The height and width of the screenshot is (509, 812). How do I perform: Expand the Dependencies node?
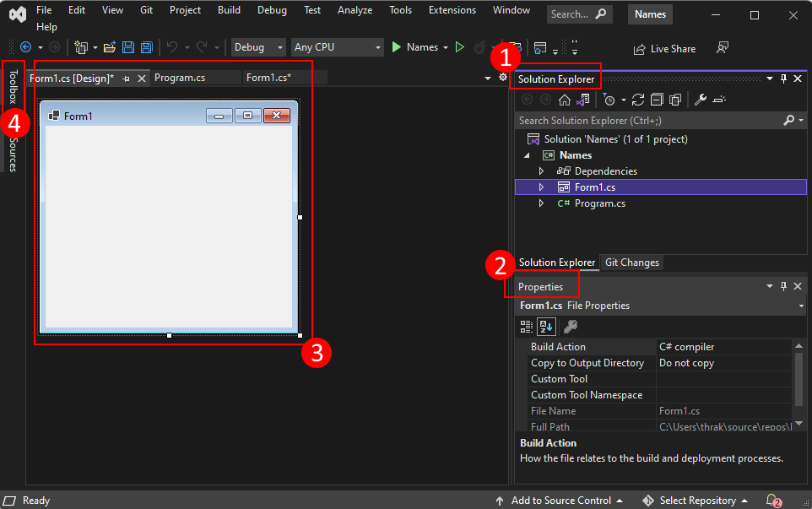tap(541, 171)
